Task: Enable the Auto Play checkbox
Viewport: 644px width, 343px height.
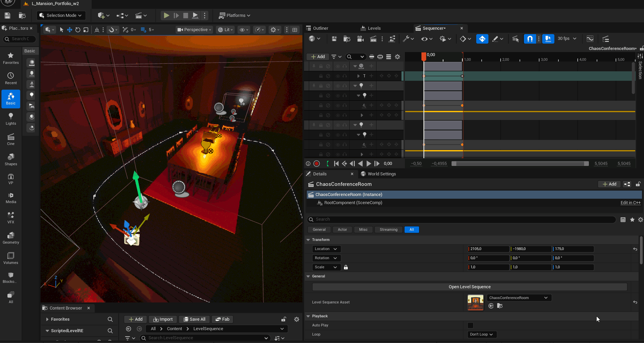Action: coord(470,325)
